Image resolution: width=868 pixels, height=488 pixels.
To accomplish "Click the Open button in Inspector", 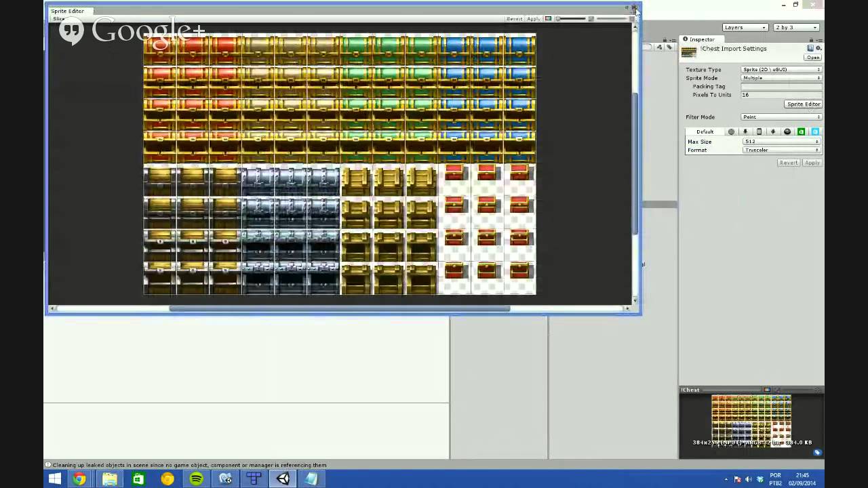I will coord(813,58).
